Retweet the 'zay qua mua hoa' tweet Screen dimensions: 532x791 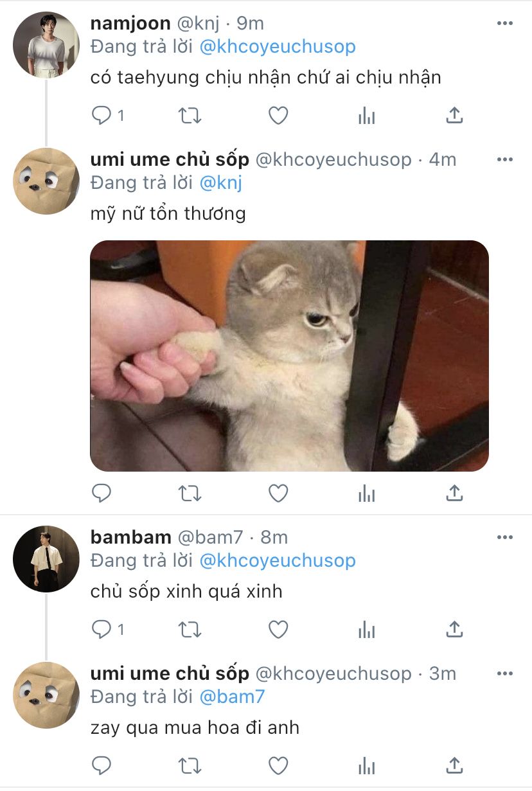pos(189,766)
